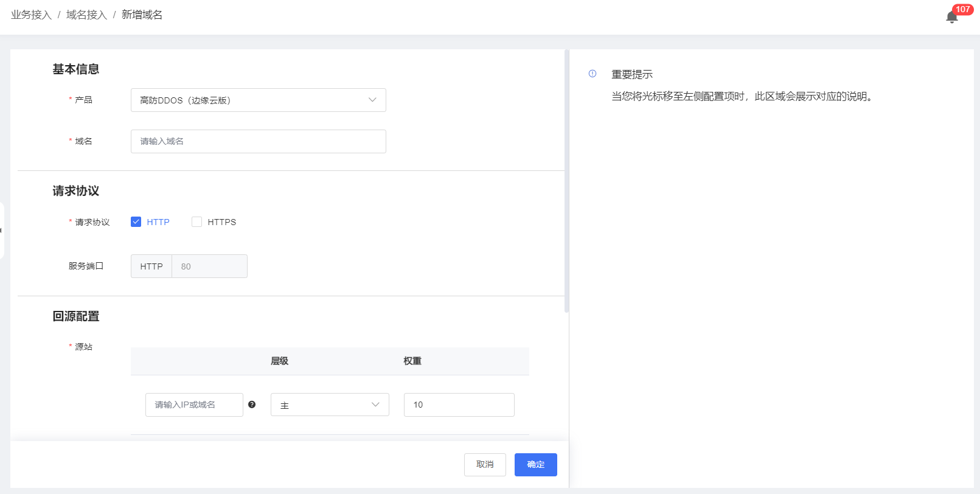Click the form's vertical scrollbar
This screenshot has width=980, height=494.
(566, 183)
